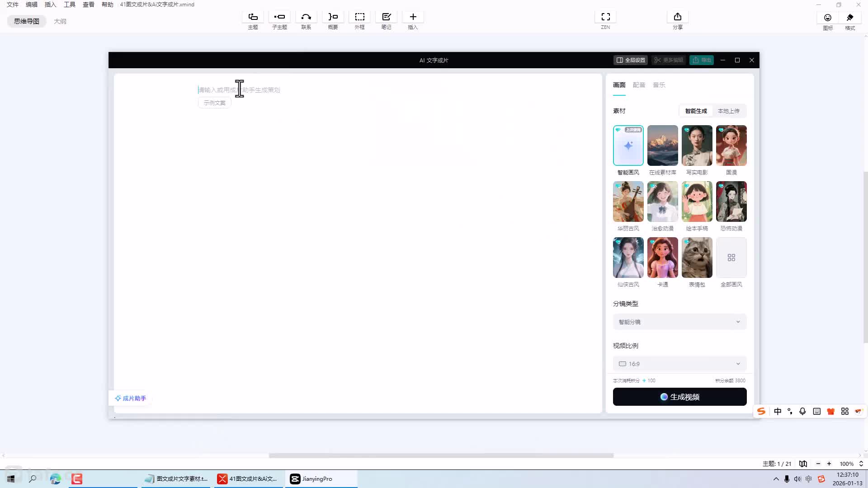
Task: Select 智能生成 material mode
Action: (696, 111)
